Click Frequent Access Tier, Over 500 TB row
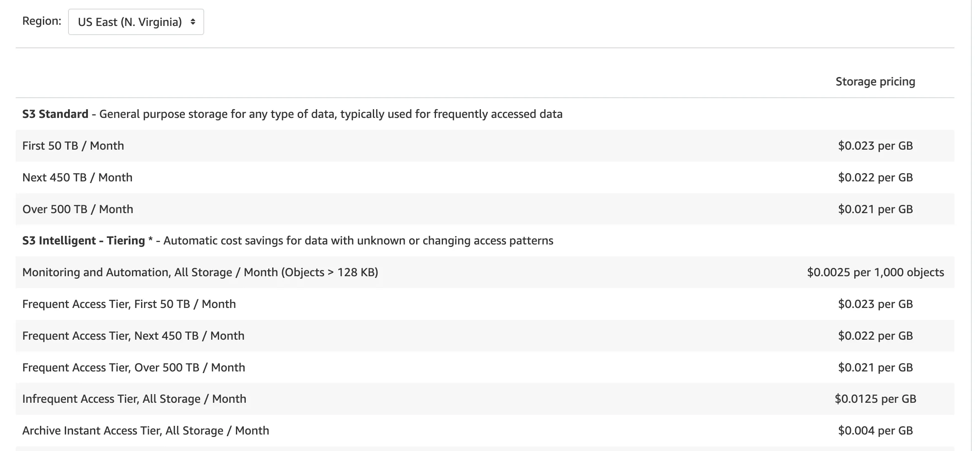 (134, 368)
